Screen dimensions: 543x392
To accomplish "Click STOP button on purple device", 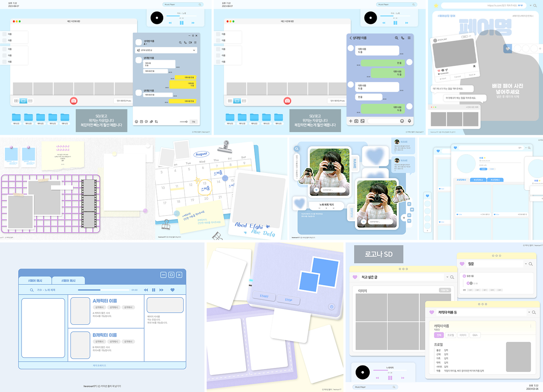I will click(289, 300).
